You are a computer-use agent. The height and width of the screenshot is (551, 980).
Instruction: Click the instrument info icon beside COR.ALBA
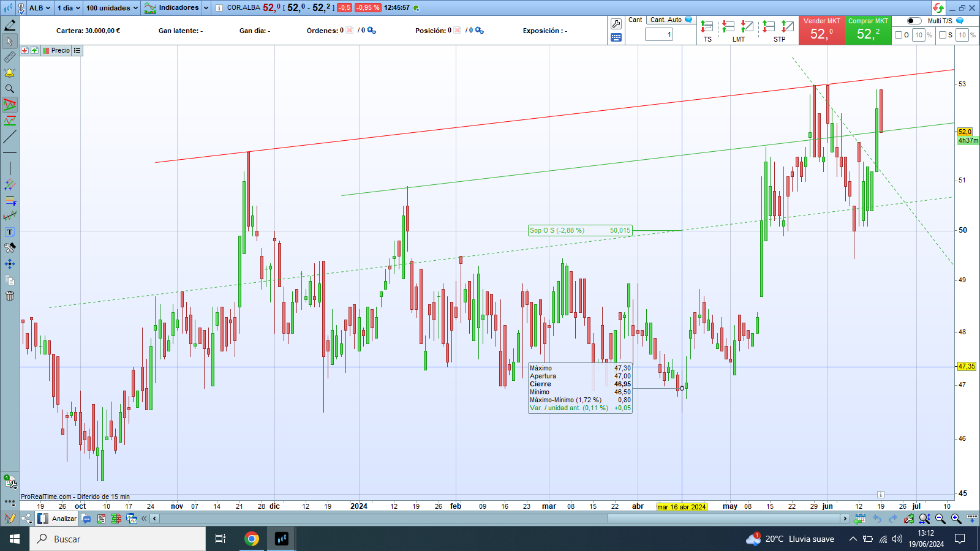pos(219,8)
